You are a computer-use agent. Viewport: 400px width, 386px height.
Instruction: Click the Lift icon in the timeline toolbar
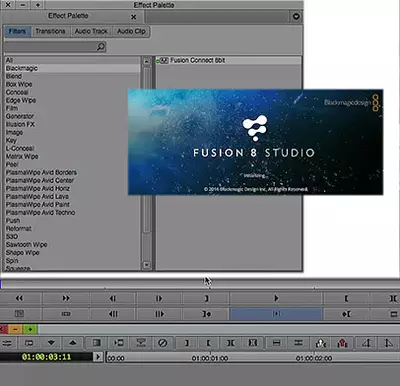[x=276, y=343]
